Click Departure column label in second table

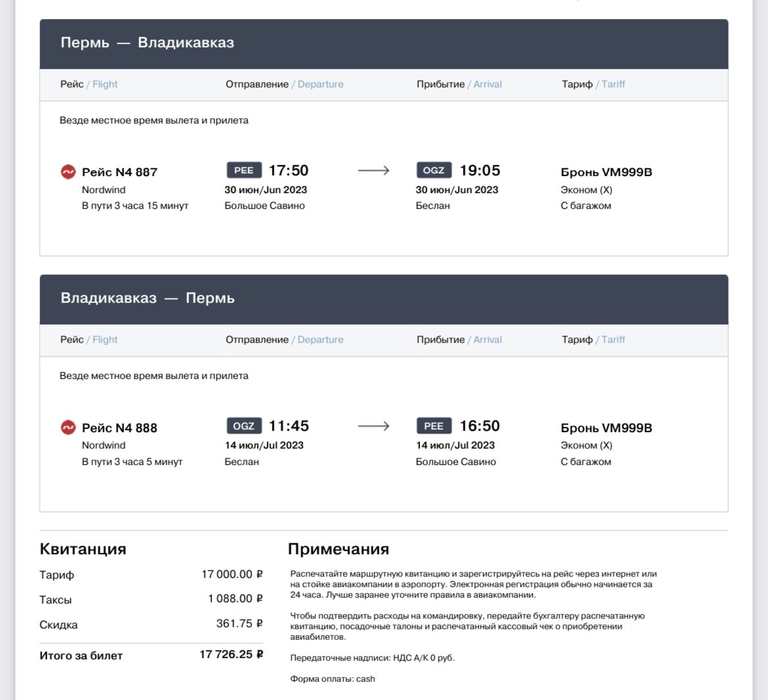pos(320,339)
